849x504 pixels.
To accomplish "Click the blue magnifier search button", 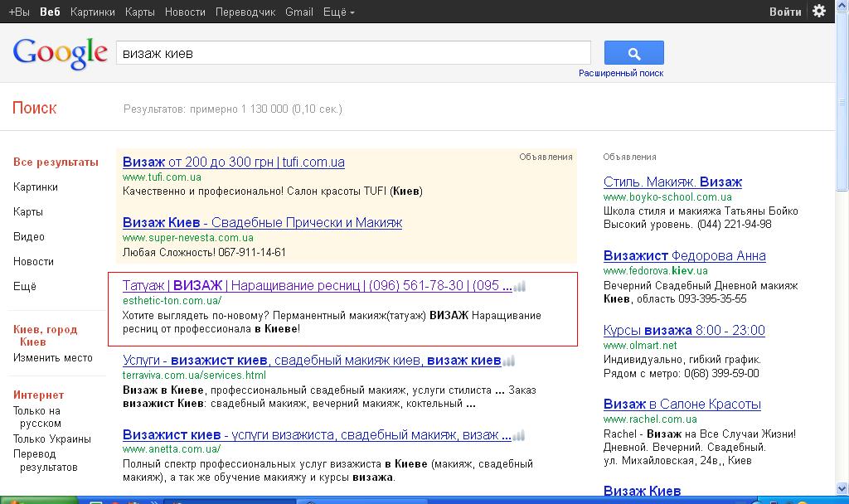I will [x=633, y=53].
